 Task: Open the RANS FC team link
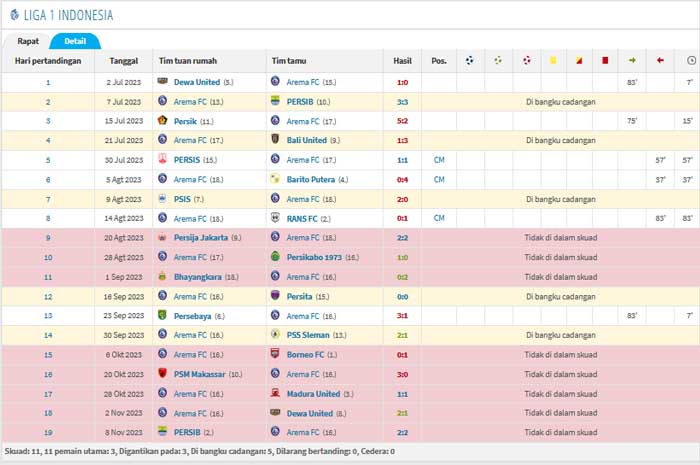point(302,219)
